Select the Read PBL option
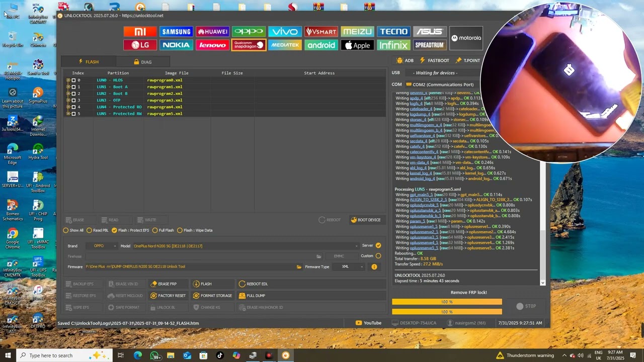The width and height of the screenshot is (644, 362). point(98,230)
